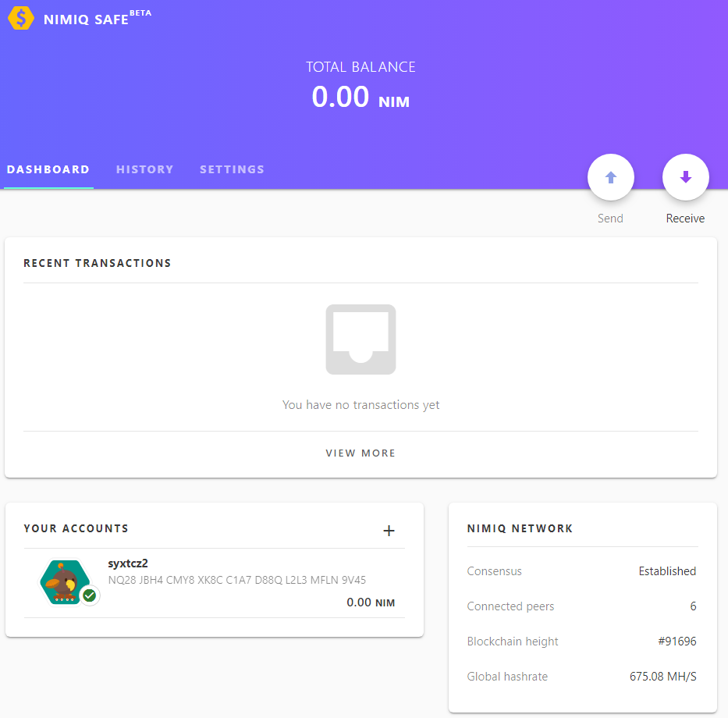Click the hashrate value 675.08 MH/S
The height and width of the screenshot is (718, 728).
(x=663, y=677)
